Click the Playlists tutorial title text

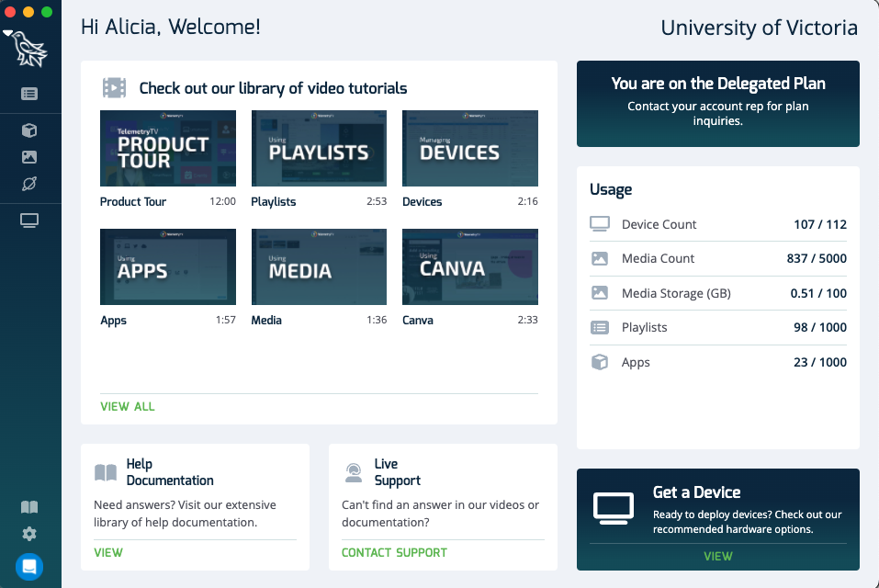click(274, 202)
